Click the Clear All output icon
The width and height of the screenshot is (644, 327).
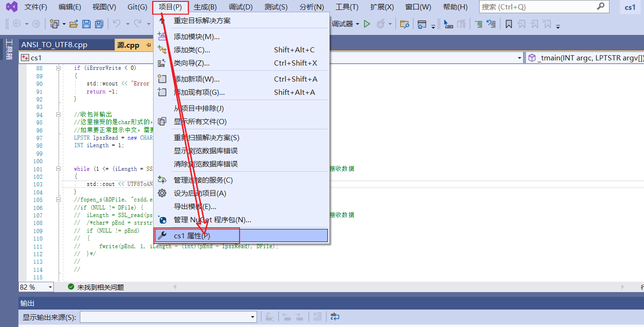318,317
